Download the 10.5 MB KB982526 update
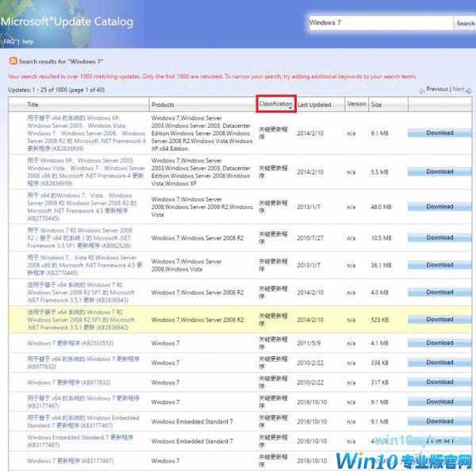The height and width of the screenshot is (472, 476). coord(440,237)
